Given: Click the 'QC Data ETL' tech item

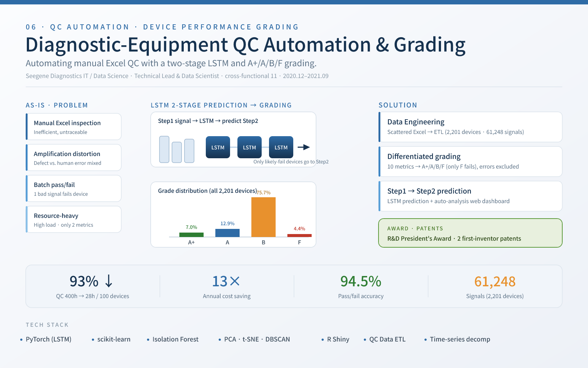Looking at the screenshot, I should pos(387,339).
